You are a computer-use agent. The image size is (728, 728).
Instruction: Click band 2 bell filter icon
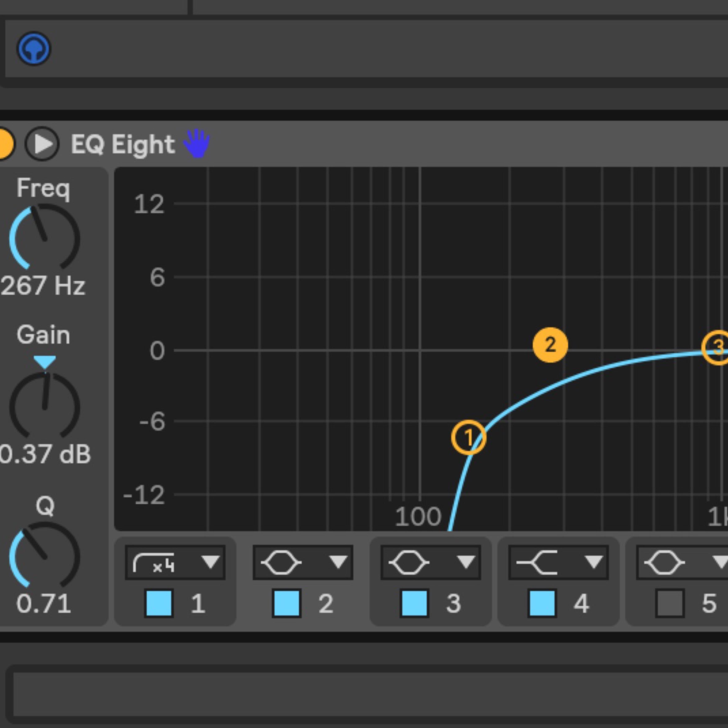[281, 563]
